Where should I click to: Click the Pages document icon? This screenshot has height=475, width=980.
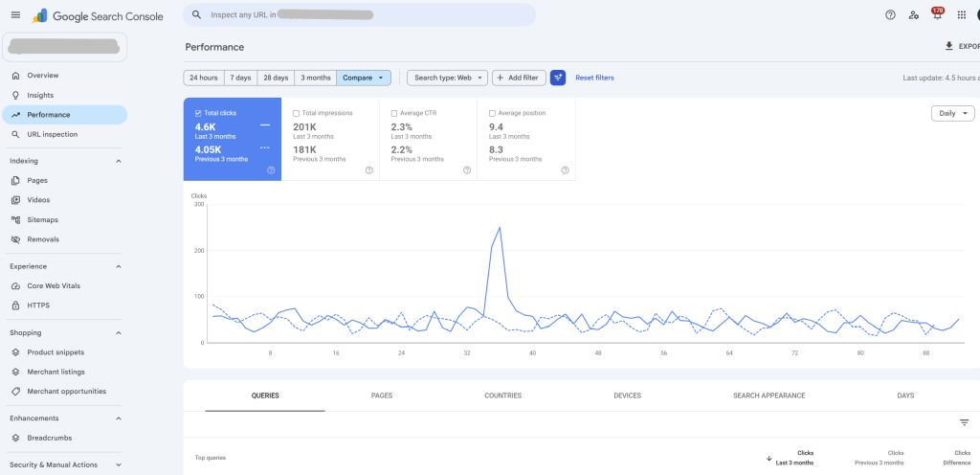(15, 181)
